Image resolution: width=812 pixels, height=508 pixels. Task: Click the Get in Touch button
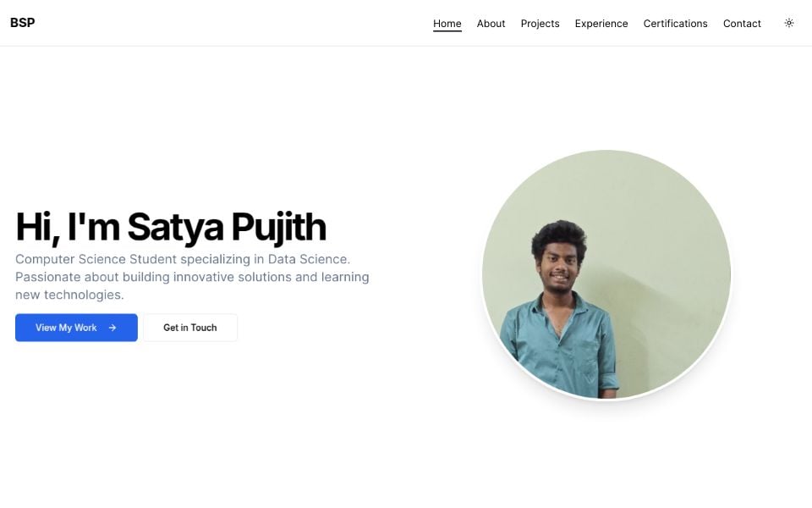point(190,328)
